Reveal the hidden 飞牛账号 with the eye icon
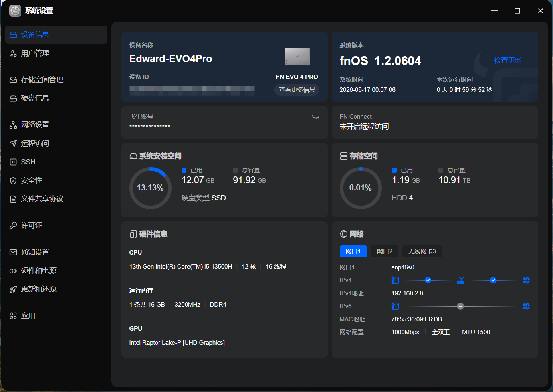 pyautogui.click(x=316, y=117)
